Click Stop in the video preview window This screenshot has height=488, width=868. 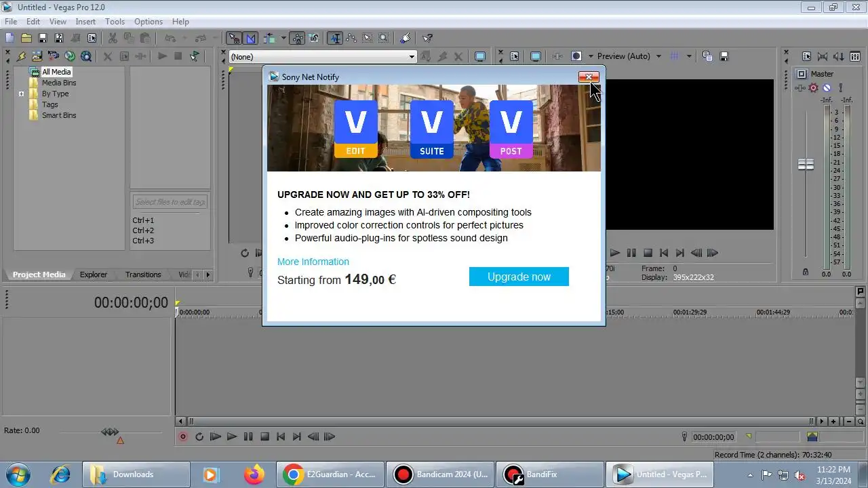pos(648,253)
